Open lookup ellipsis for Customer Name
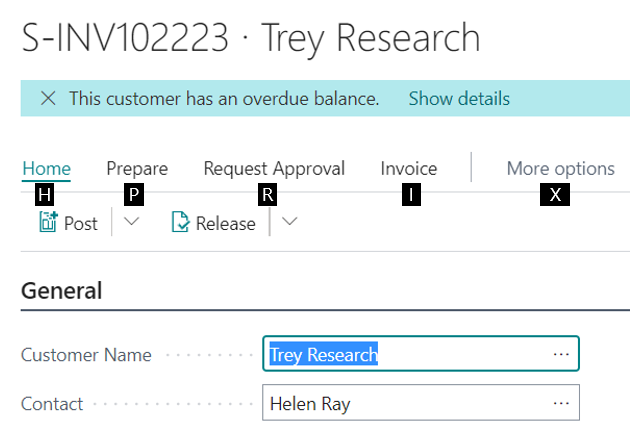Image resolution: width=630 pixels, height=428 pixels. point(561,354)
